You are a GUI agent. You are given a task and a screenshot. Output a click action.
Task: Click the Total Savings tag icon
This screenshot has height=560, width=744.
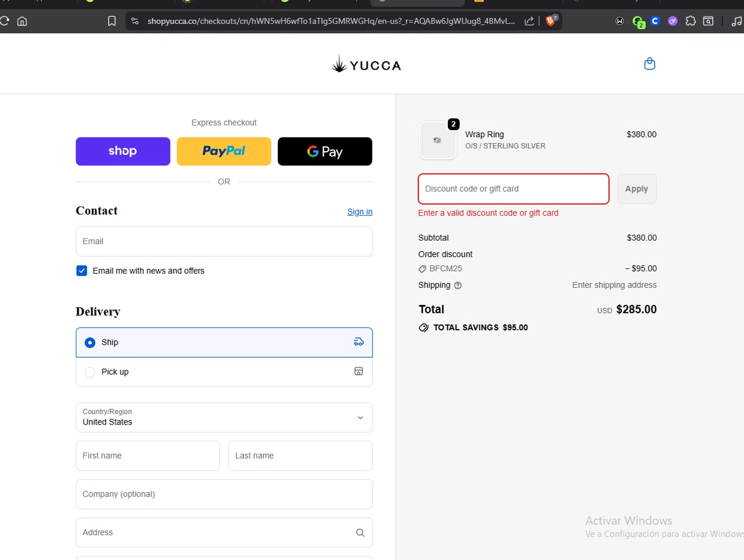424,328
